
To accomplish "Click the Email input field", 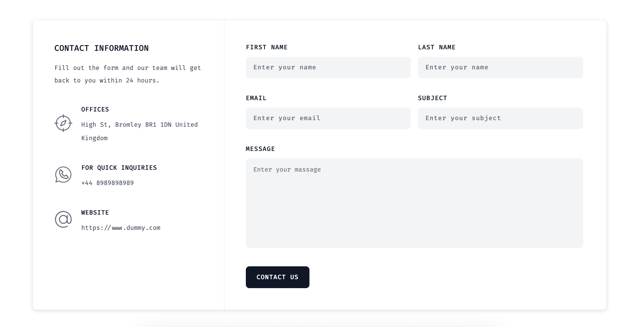I will point(328,118).
